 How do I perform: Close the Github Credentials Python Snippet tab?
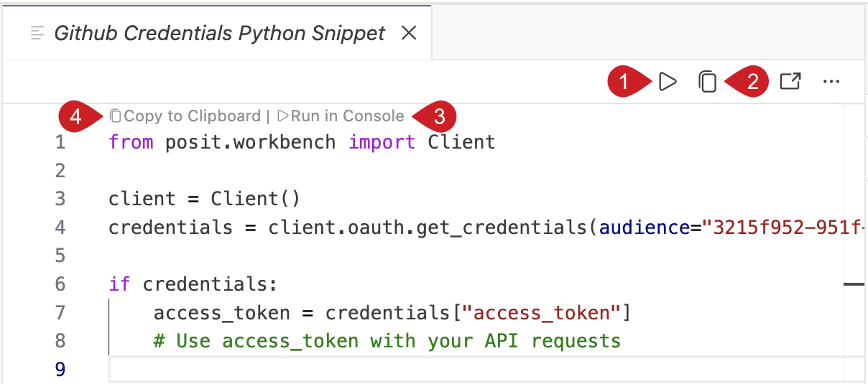408,33
